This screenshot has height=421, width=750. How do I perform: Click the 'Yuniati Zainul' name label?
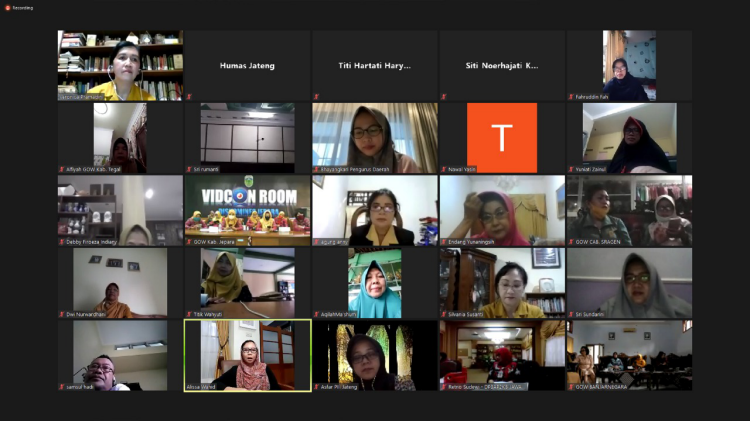click(591, 169)
